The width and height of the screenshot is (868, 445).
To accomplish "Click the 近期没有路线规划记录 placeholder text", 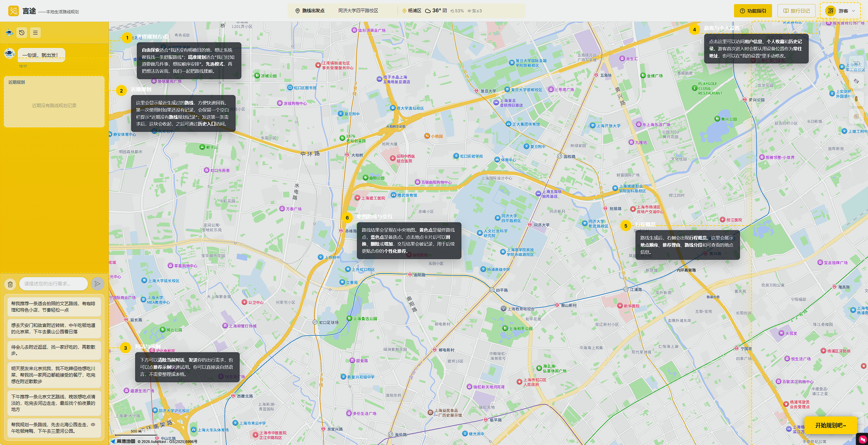I will coord(54,105).
